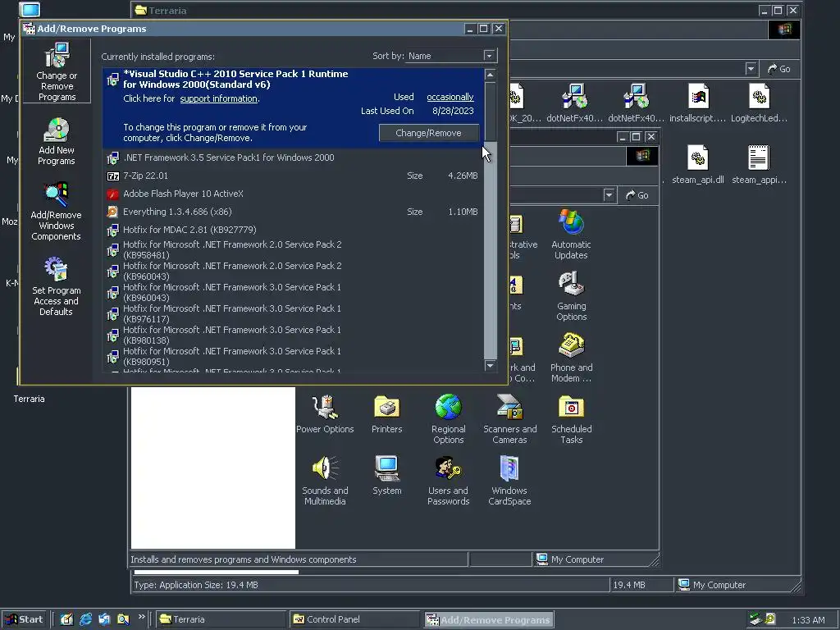Open the support information link
840x630 pixels.
218,98
